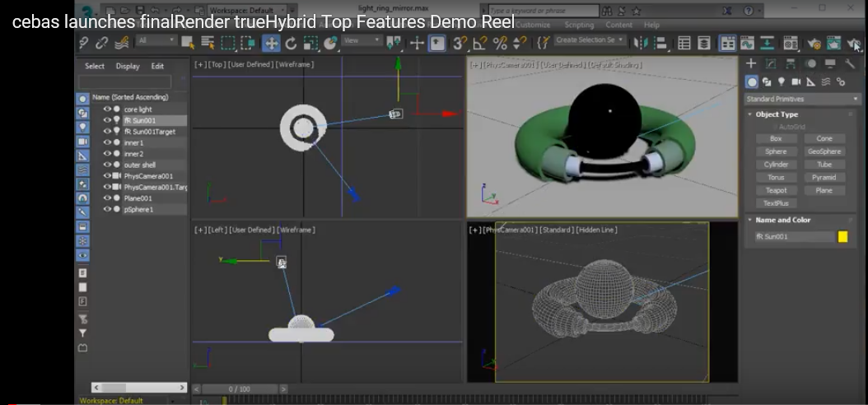Open the Align tool
Image resolution: width=868 pixels, height=405 pixels.
click(x=660, y=43)
